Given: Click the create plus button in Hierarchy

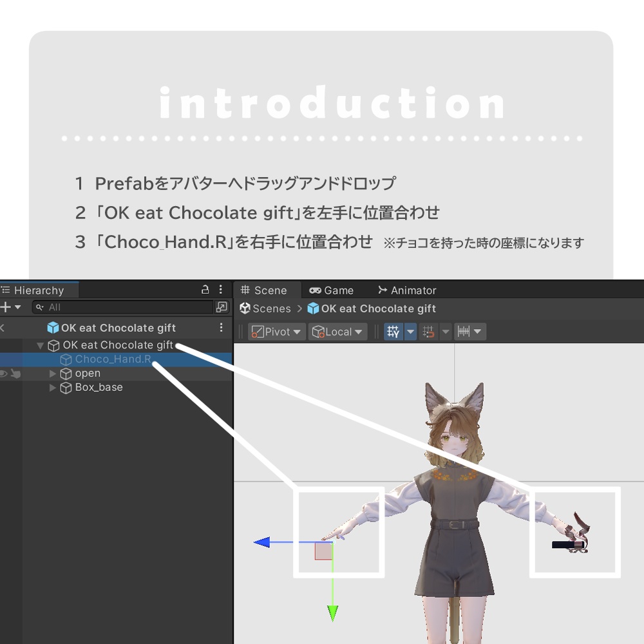Looking at the screenshot, I should click(6, 307).
